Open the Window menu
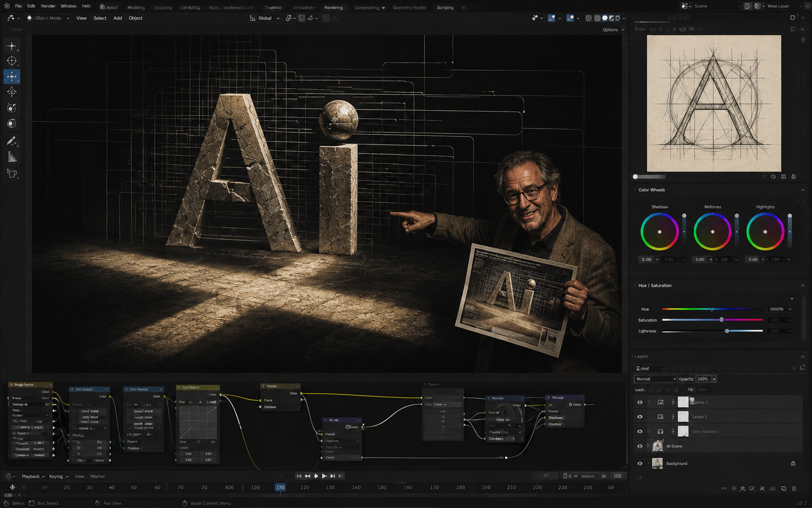The width and height of the screenshot is (812, 508). 69,6
